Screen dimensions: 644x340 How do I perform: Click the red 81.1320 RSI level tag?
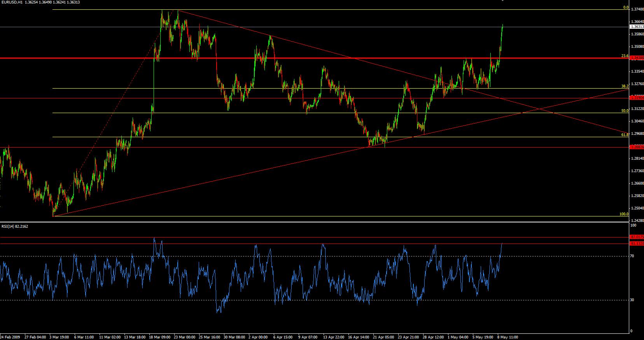tap(637, 244)
